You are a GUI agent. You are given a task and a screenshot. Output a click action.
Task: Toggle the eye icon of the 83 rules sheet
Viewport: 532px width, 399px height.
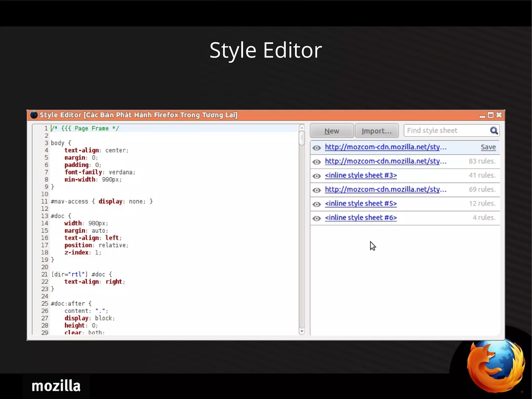pos(316,162)
